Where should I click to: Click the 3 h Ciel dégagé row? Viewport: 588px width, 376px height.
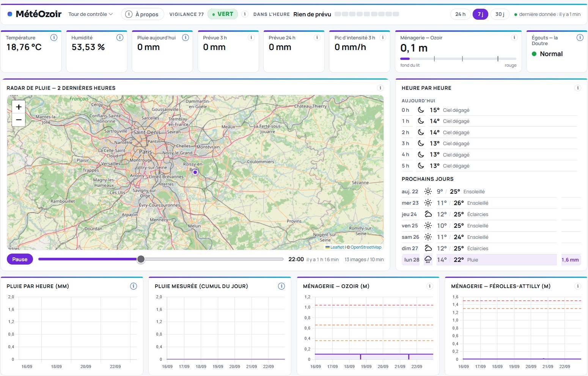(489, 143)
